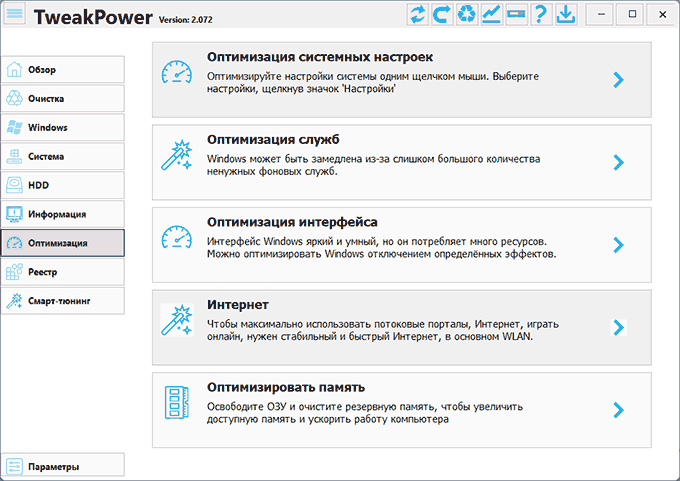Open HDD tools section
The image size is (680, 481).
[63, 185]
